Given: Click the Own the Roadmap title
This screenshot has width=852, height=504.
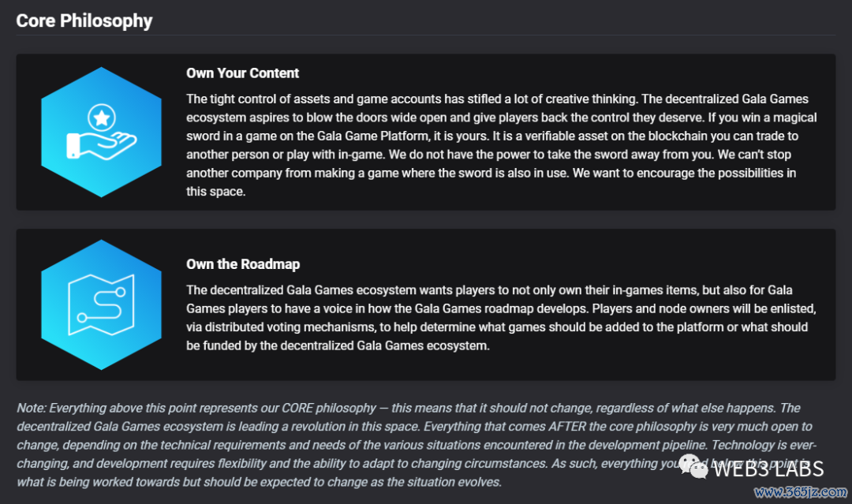Looking at the screenshot, I should click(243, 264).
